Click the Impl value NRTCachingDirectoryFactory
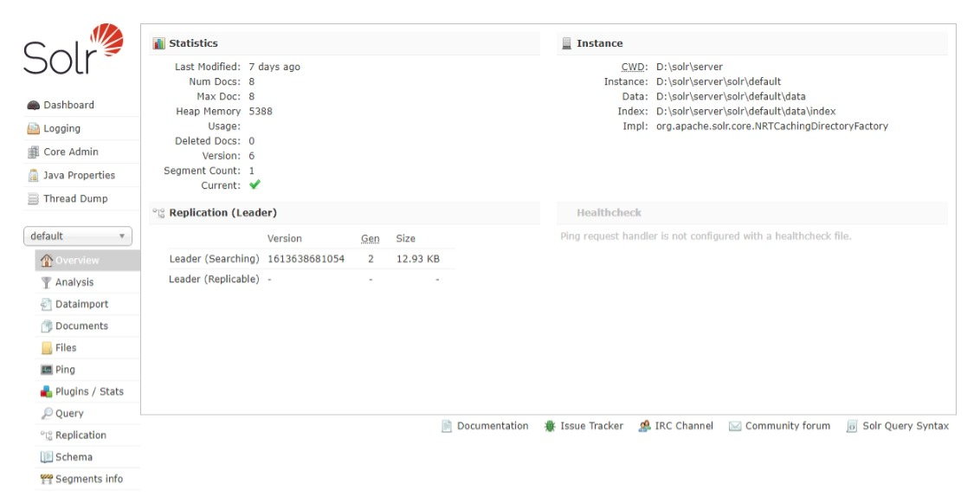Image resolution: width=980 pixels, height=497 pixels. (x=772, y=126)
